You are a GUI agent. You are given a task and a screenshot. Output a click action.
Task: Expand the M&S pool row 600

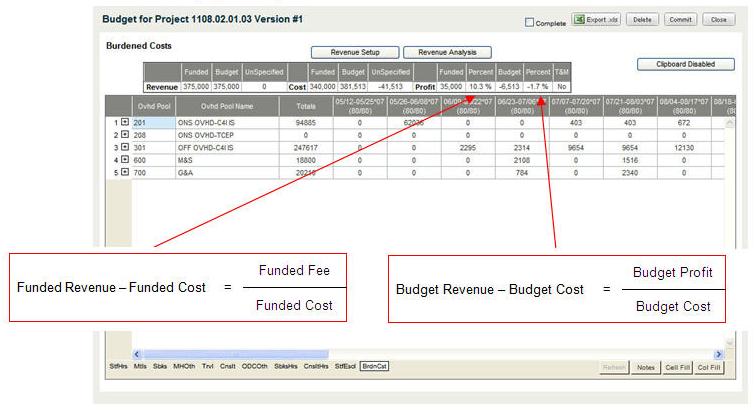coord(124,160)
